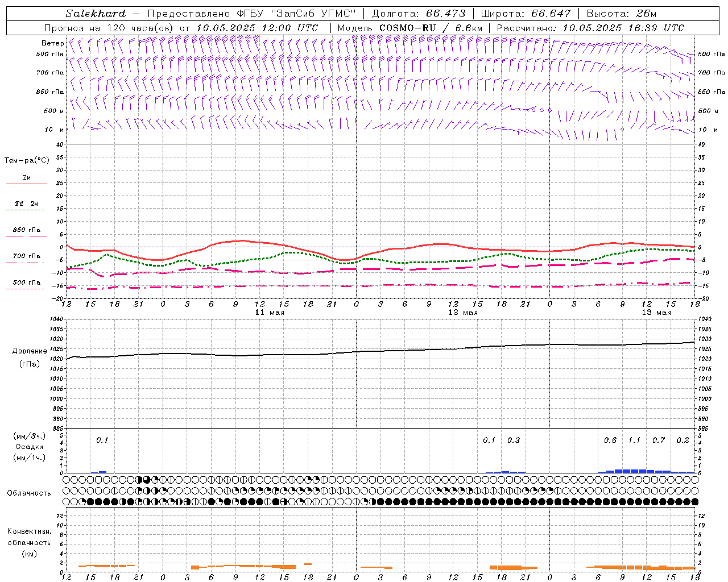Click the Давление pressure panel label

click(x=30, y=351)
